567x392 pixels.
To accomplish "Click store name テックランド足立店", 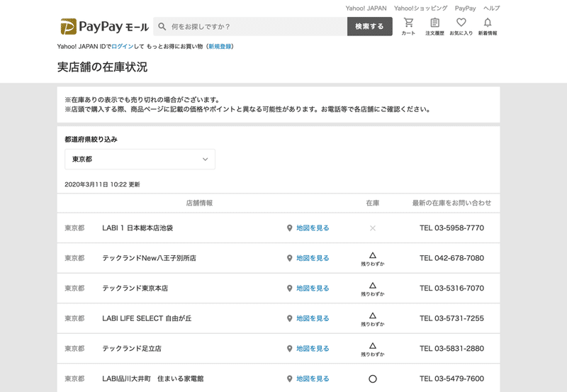I will (x=132, y=349).
